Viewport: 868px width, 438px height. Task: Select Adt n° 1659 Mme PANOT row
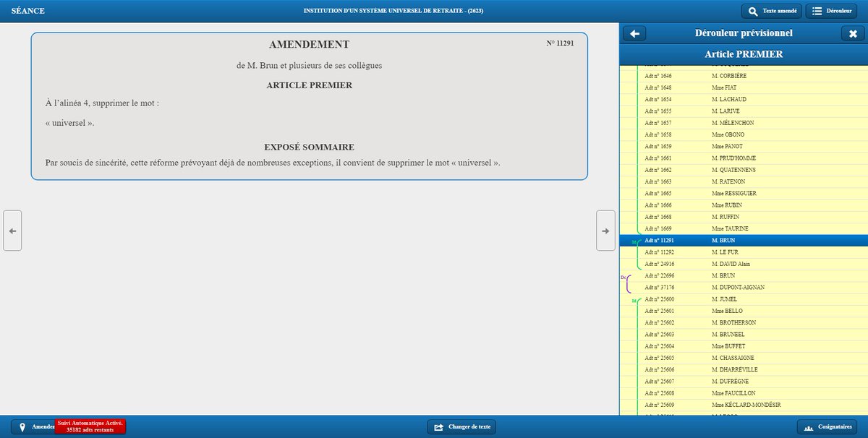pyautogui.click(x=744, y=146)
